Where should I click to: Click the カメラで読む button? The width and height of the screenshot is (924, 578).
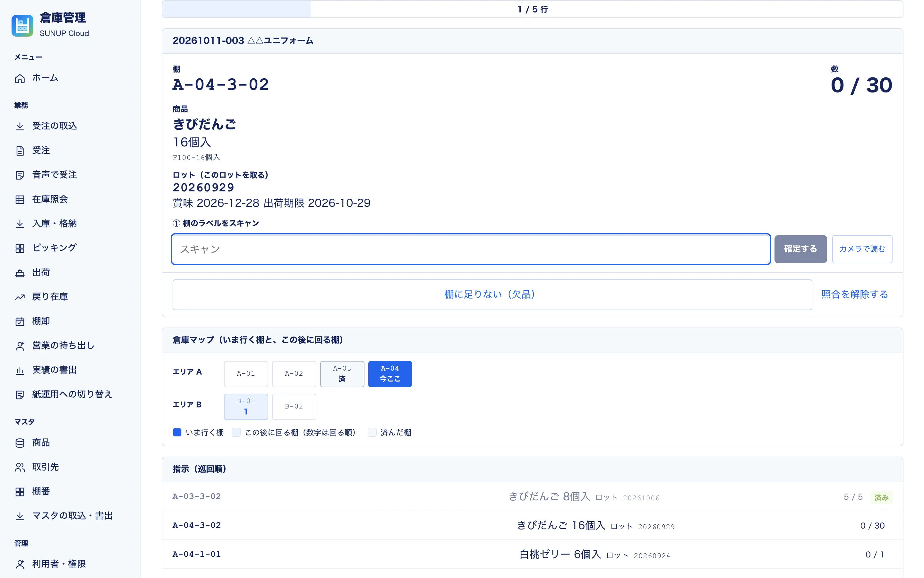tap(862, 249)
